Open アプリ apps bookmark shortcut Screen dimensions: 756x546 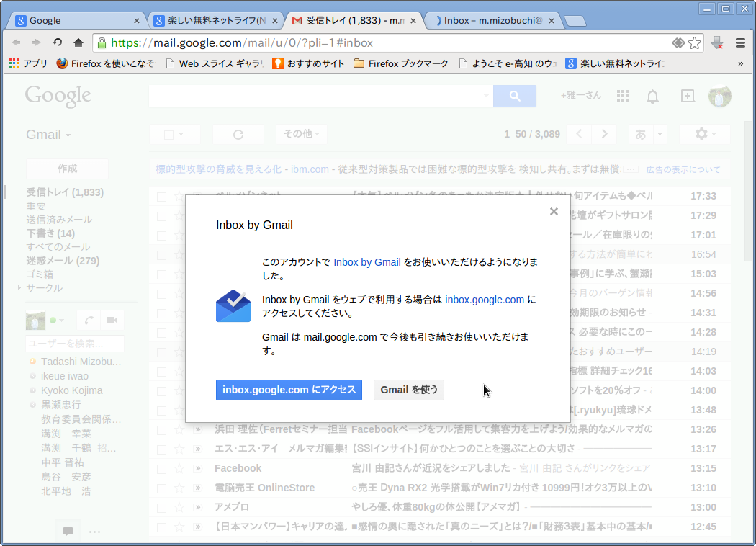(29, 63)
